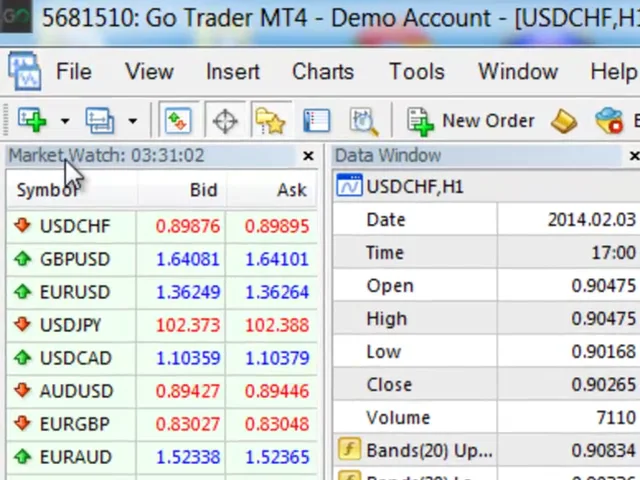Click the AUDUSD down-arrow icon
The image size is (640, 480).
pos(22,390)
